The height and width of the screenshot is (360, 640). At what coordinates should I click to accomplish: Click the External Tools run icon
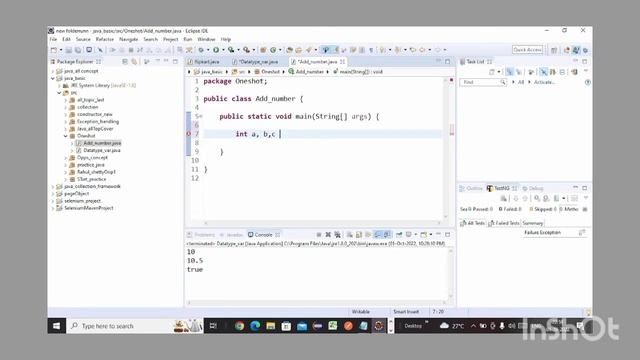tap(246, 50)
